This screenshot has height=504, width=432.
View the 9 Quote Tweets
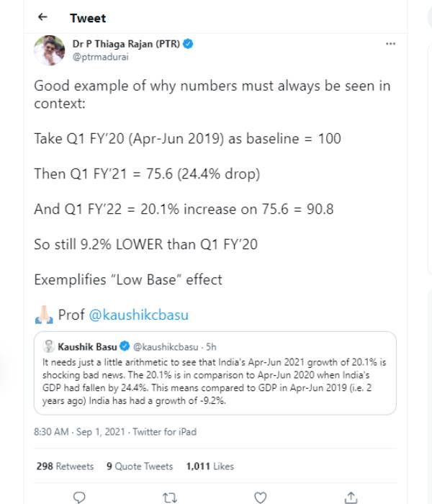point(140,467)
